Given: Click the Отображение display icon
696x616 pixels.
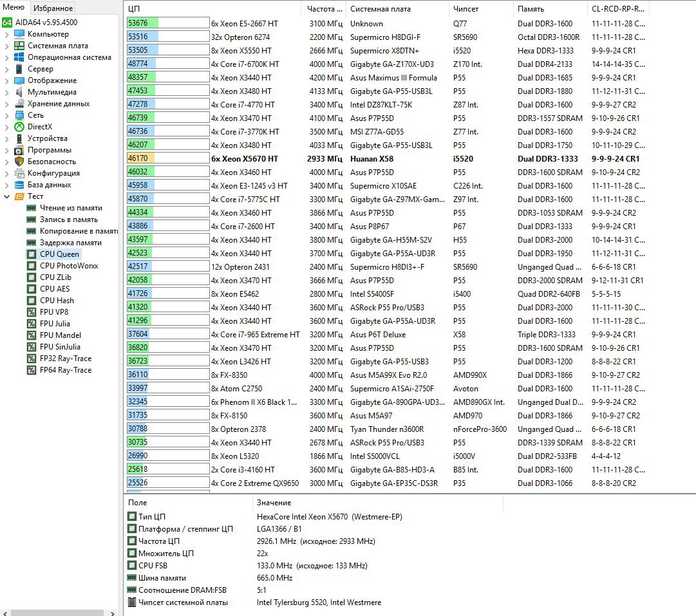Looking at the screenshot, I should tap(19, 80).
